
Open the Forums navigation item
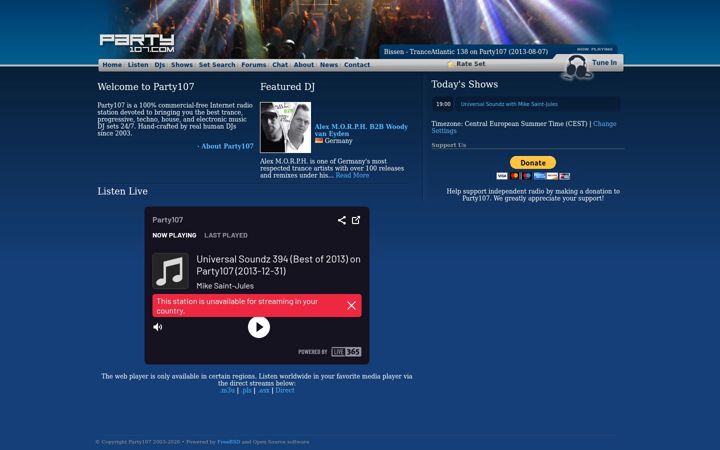click(253, 65)
